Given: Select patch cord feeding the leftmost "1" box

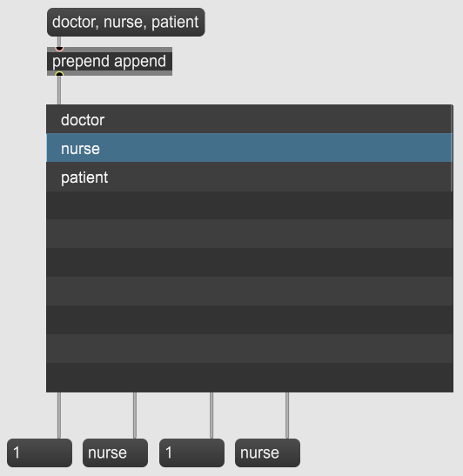Looking at the screenshot, I should click(59, 415).
